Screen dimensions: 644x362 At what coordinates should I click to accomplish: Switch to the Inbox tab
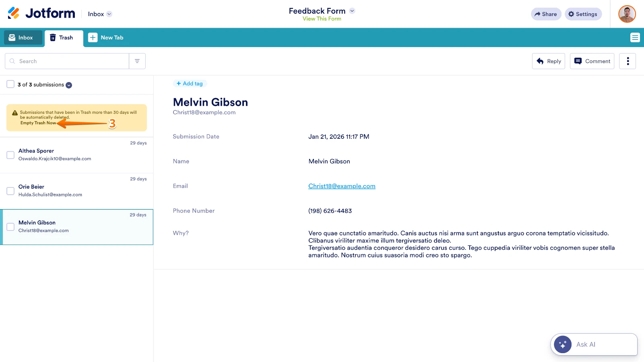tap(23, 37)
